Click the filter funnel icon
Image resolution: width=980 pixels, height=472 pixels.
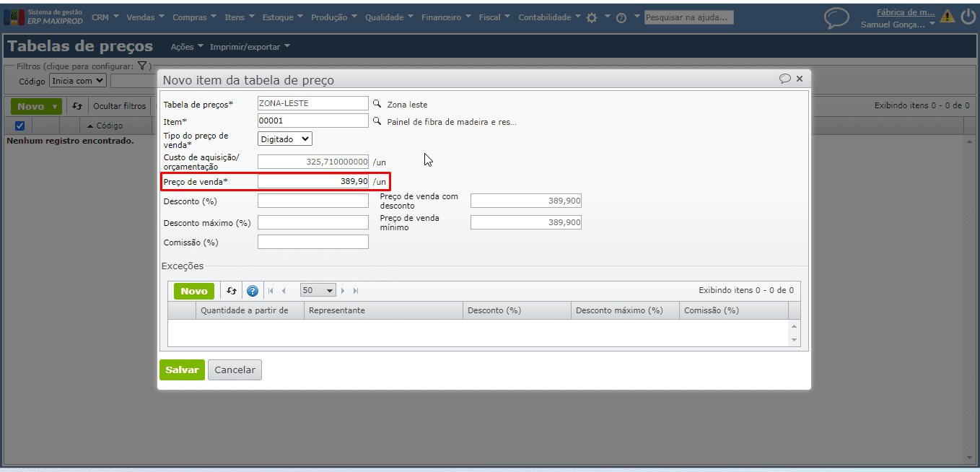tap(142, 66)
